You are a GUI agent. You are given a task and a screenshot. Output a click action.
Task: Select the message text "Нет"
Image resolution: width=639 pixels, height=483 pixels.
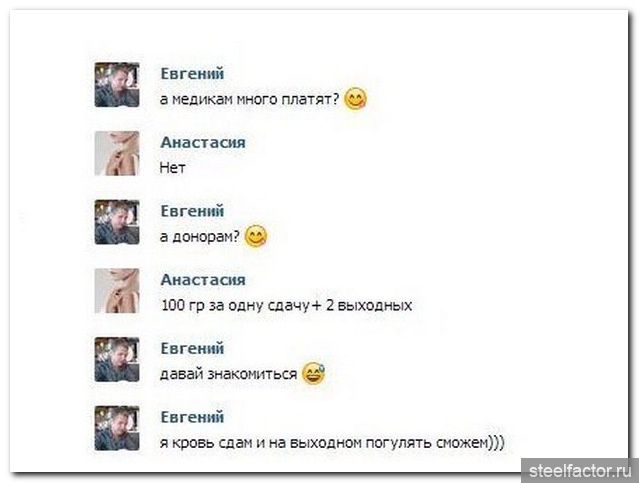172,168
